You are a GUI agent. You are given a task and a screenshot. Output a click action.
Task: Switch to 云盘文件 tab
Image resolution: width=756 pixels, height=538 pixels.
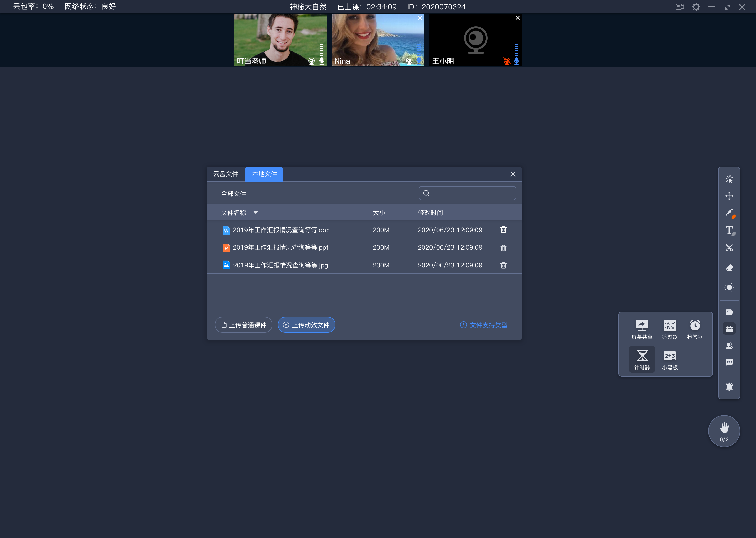pyautogui.click(x=227, y=174)
